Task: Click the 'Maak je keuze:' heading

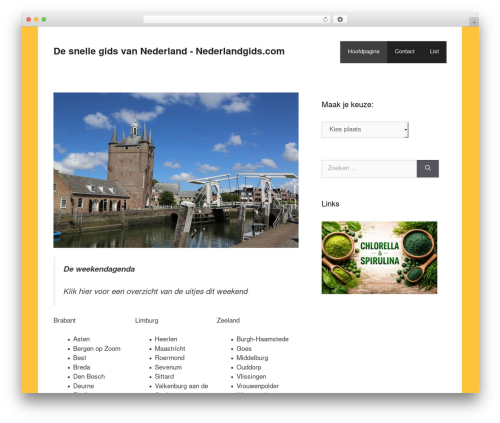Action: 347,105
